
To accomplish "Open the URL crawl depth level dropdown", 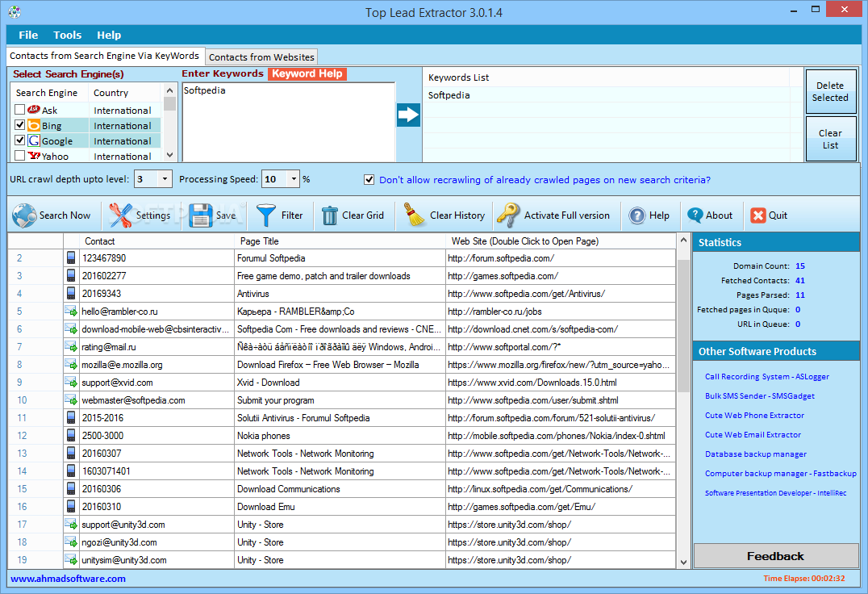I will (165, 179).
